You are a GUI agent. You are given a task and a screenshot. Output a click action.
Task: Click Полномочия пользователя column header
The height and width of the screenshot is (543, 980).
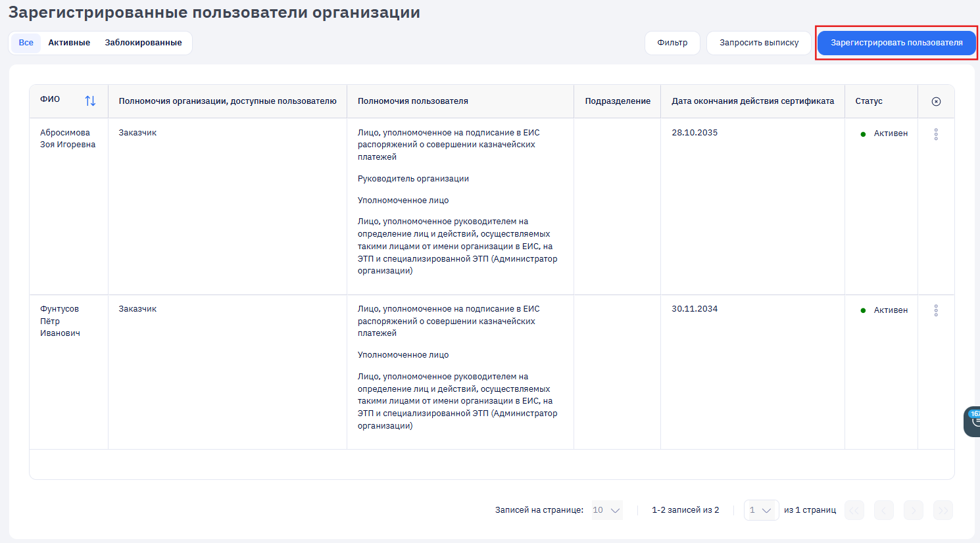click(413, 101)
